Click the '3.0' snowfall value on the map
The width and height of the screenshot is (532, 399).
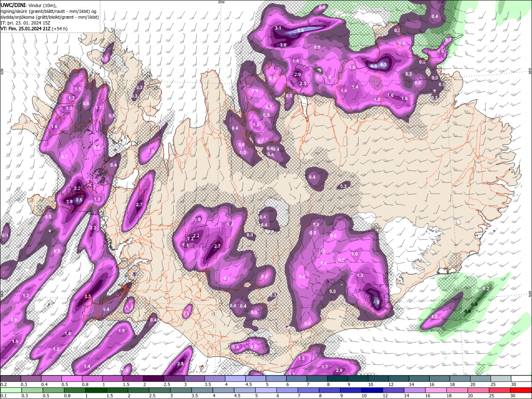pos(283,45)
